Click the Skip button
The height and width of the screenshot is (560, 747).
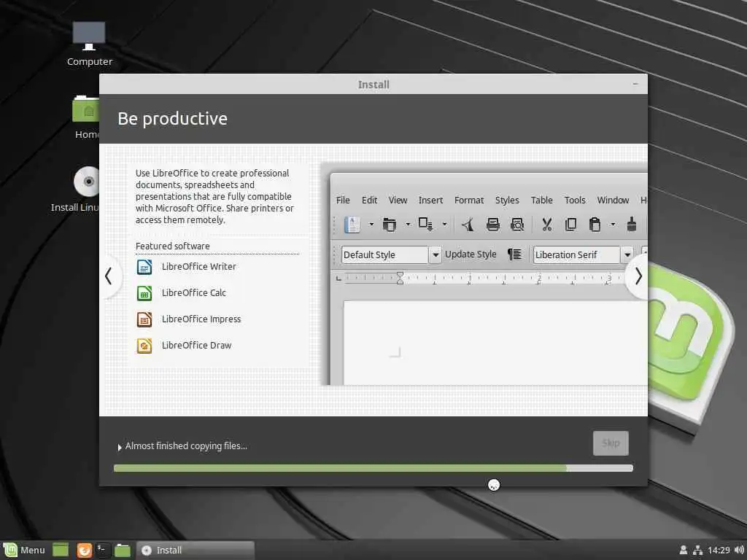[x=611, y=443]
